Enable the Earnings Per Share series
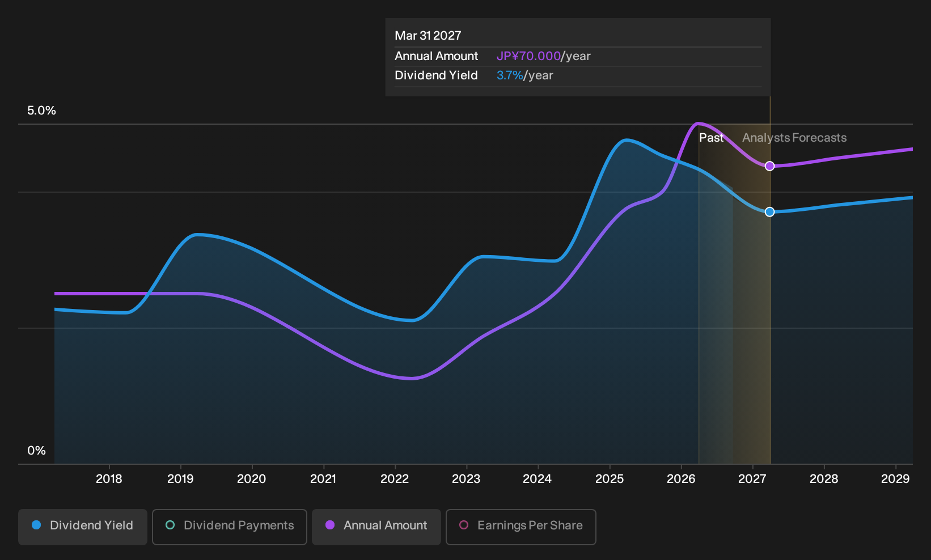 click(x=521, y=527)
